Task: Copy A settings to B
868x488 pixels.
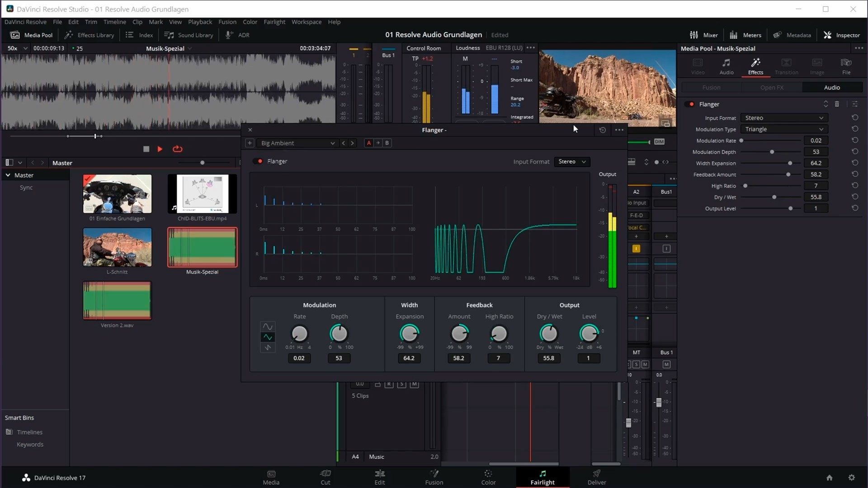Action: (x=378, y=143)
